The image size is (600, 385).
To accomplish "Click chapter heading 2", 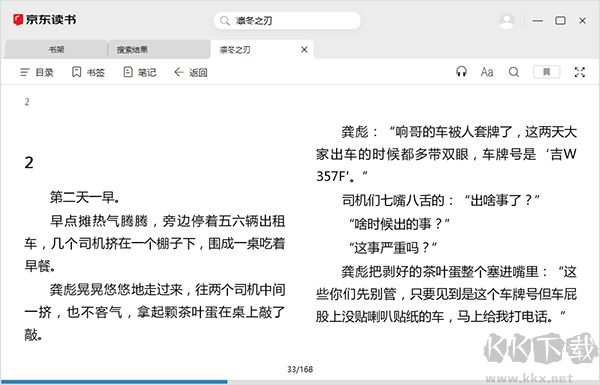I will coord(29,163).
